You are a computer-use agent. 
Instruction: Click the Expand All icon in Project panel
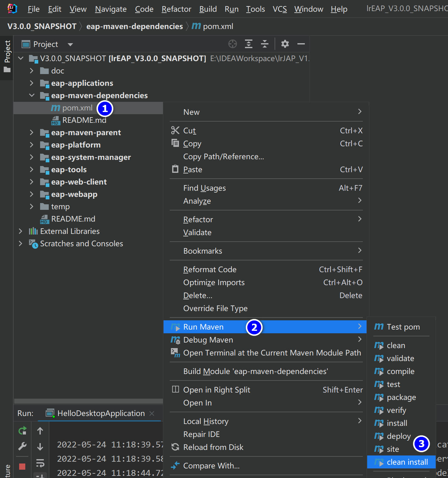[249, 44]
